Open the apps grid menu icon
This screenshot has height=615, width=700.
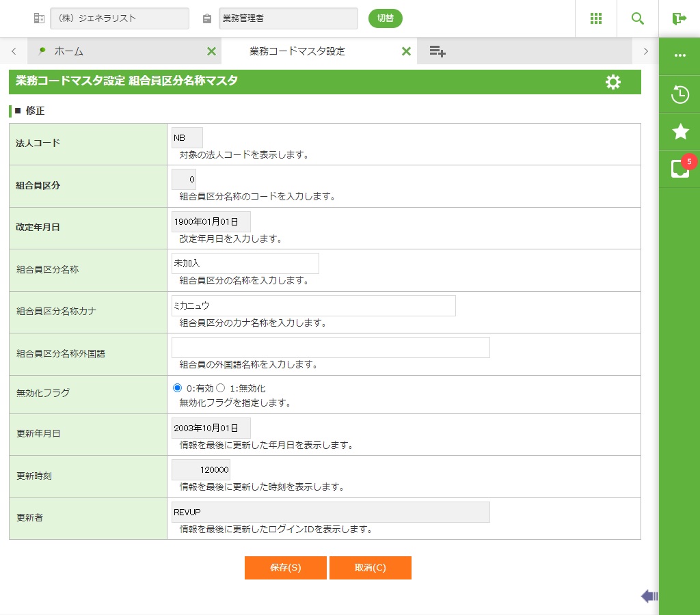[x=596, y=18]
